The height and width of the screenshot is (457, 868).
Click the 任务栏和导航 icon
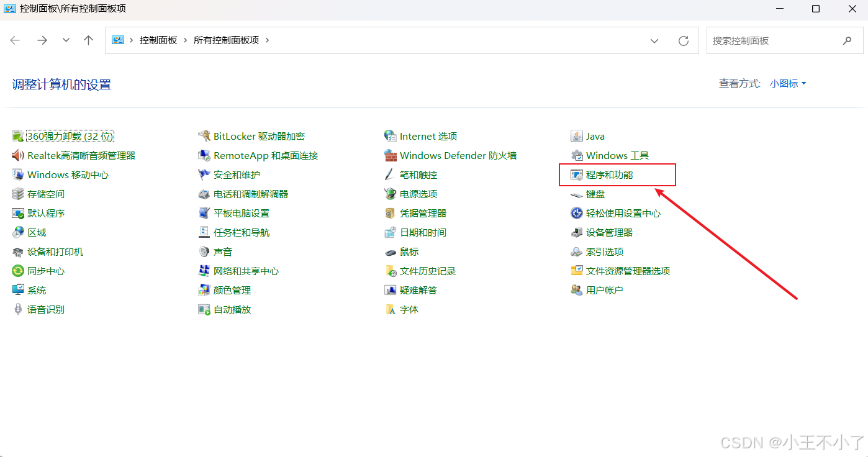[204, 232]
